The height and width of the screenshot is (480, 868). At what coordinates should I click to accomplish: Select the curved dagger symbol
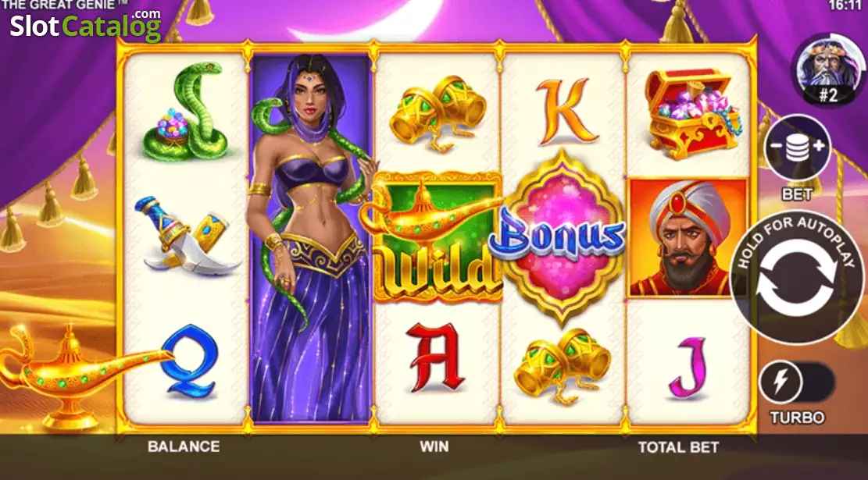coord(185,236)
